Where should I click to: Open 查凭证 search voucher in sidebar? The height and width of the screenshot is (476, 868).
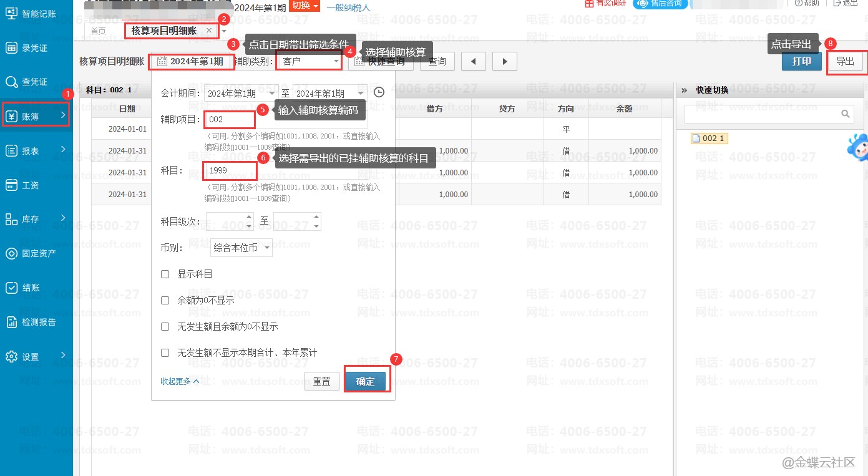[11, 82]
